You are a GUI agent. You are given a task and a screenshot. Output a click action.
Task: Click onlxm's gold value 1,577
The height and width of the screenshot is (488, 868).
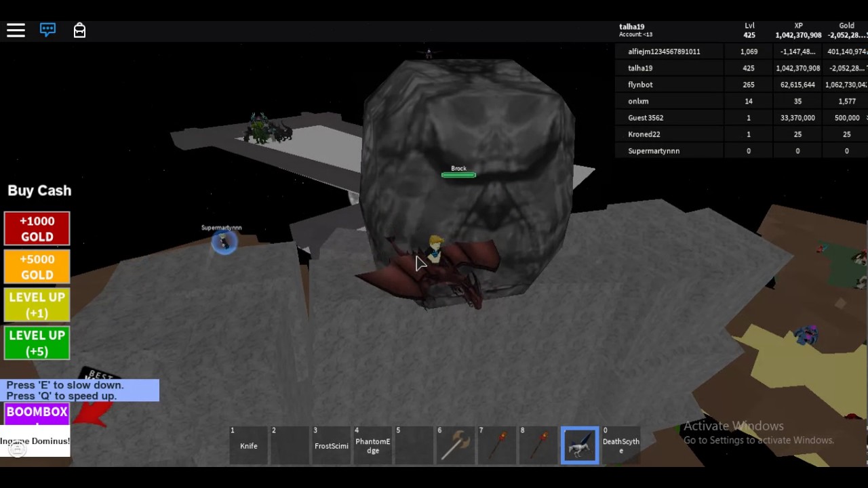[x=846, y=101]
